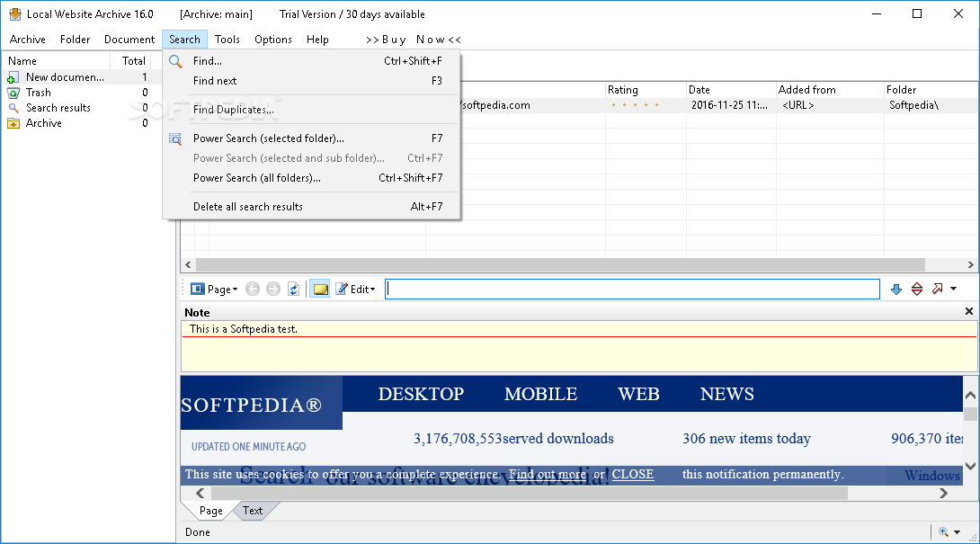Click the WEB link in preview

(x=638, y=394)
